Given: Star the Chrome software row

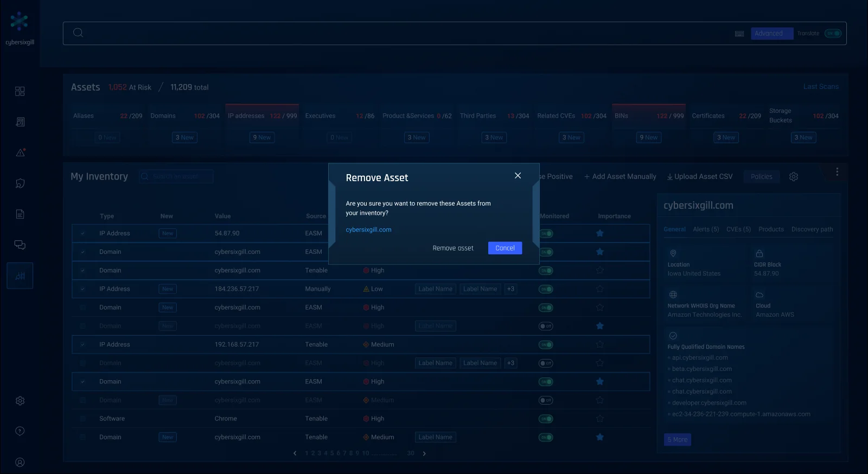Looking at the screenshot, I should pos(600,419).
